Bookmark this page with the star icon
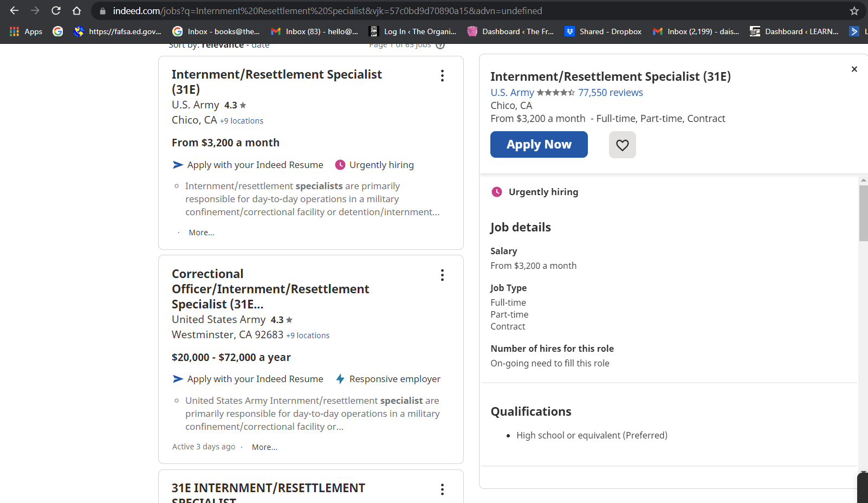This screenshot has width=868, height=503. pos(854,11)
